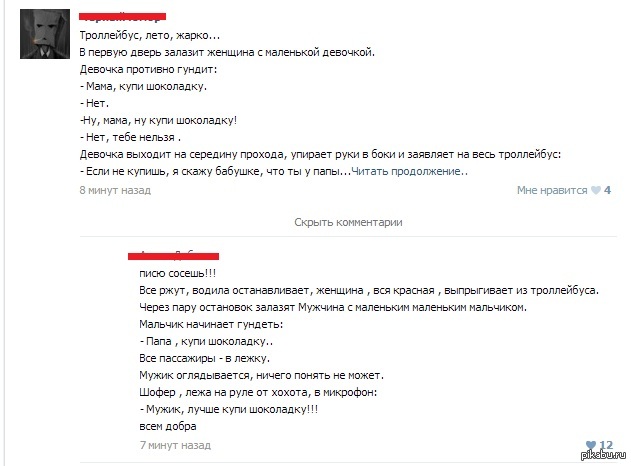
Task: Collapse comments via "Скрыть комментарии"
Action: click(348, 222)
